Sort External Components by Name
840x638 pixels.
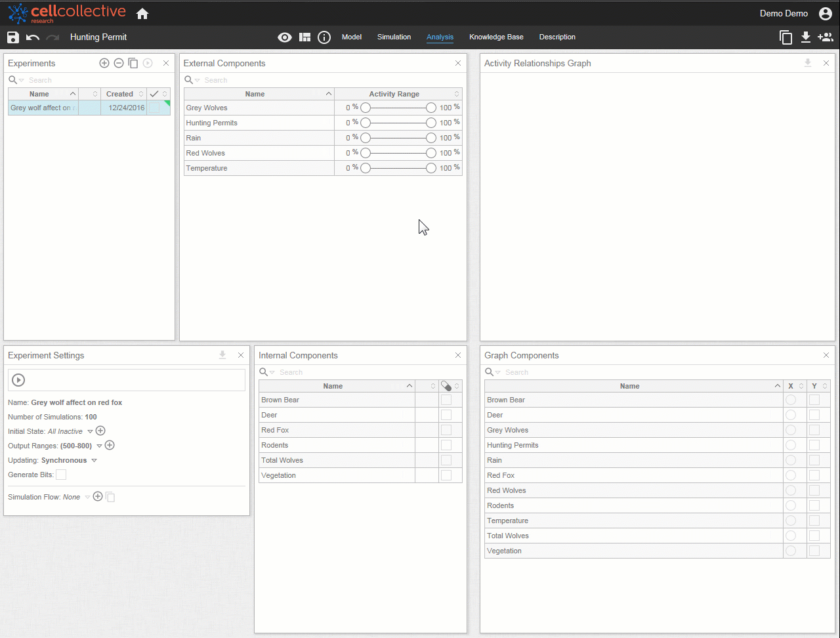click(x=259, y=94)
